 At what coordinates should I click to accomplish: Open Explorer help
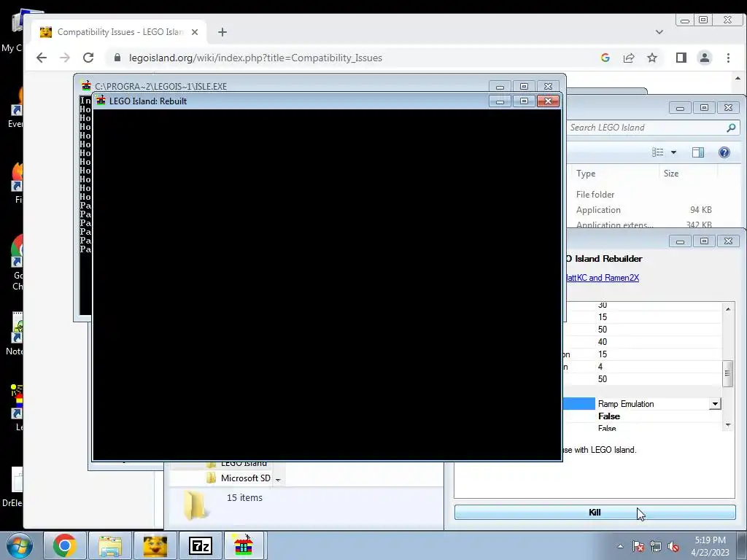(x=724, y=152)
